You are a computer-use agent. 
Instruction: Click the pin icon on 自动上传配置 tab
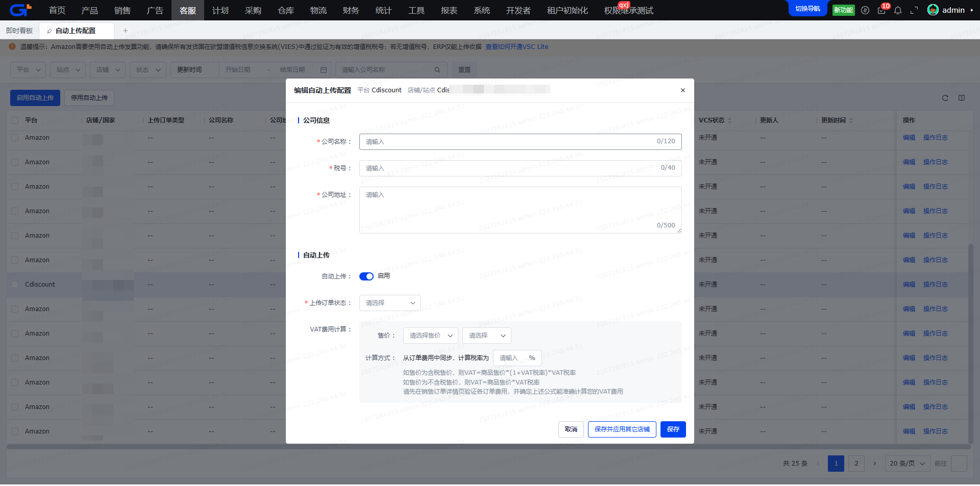[x=50, y=31]
